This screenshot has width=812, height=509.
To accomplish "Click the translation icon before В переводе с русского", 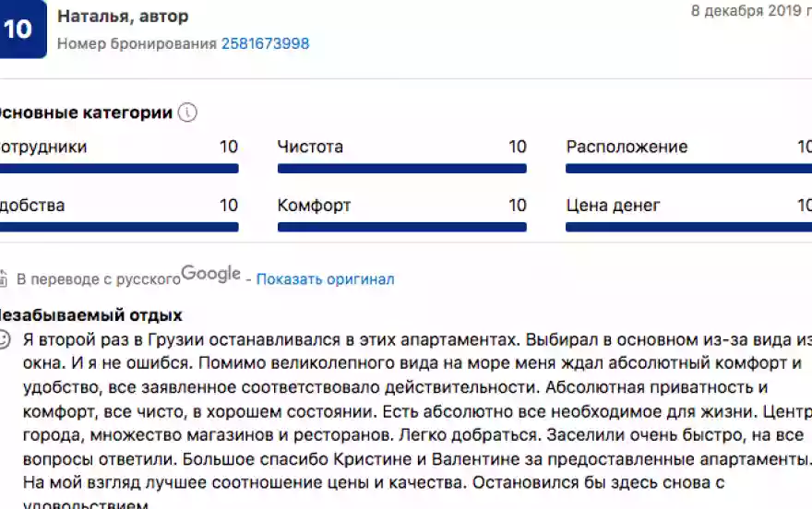I will (3, 278).
